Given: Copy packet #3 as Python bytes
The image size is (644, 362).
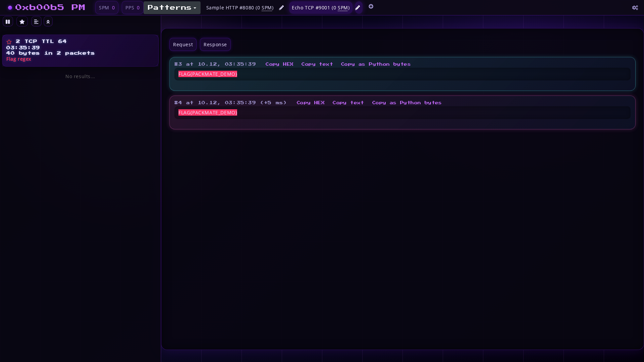Looking at the screenshot, I should tap(375, 64).
